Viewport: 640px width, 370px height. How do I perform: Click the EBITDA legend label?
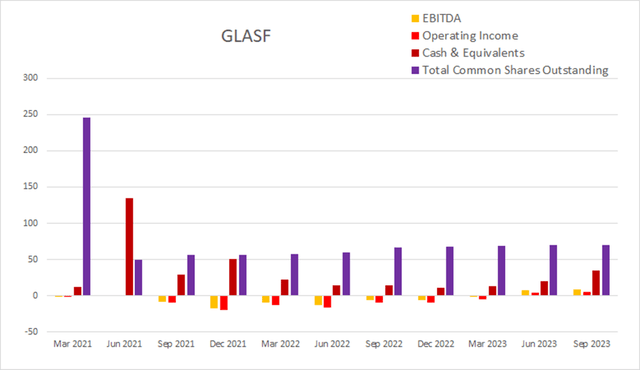point(442,18)
